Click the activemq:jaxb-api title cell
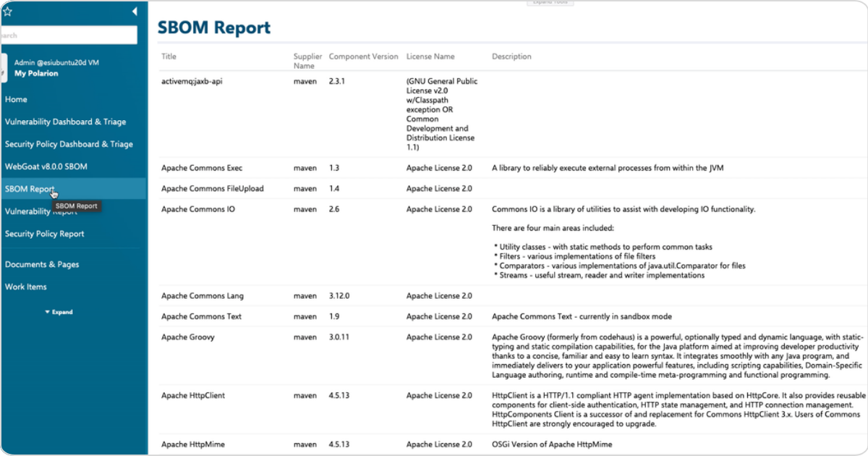 coord(192,81)
